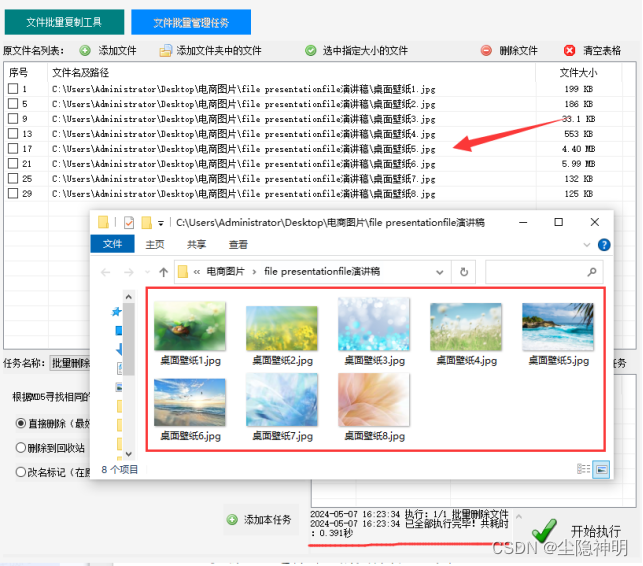The height and width of the screenshot is (566, 643).
Task: Click the Explorer sidebar scroll up arrow
Action: pyautogui.click(x=128, y=297)
